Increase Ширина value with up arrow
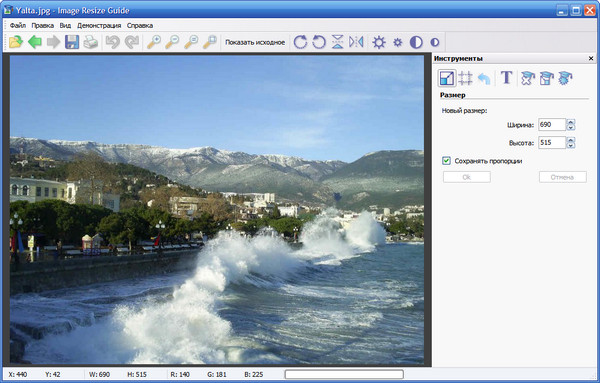The height and width of the screenshot is (383, 600). [571, 122]
